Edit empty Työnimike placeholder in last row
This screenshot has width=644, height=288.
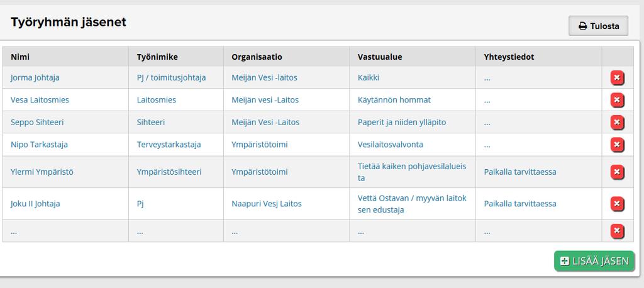click(140, 231)
